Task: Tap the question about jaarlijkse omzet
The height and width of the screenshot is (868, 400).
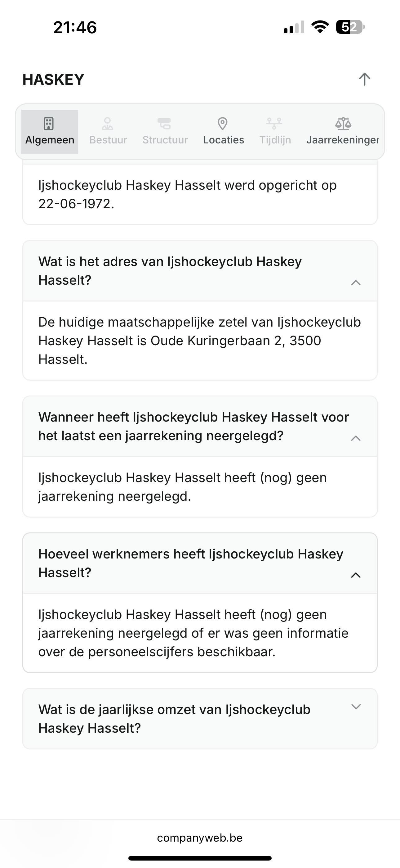Action: (174, 718)
